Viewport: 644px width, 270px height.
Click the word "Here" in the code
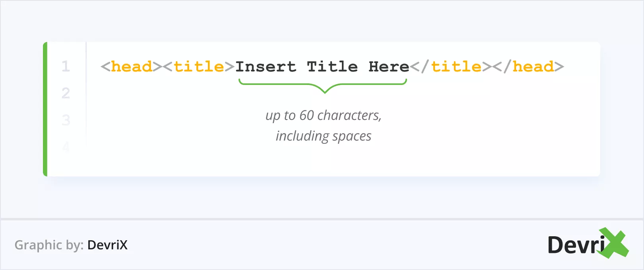click(x=389, y=67)
